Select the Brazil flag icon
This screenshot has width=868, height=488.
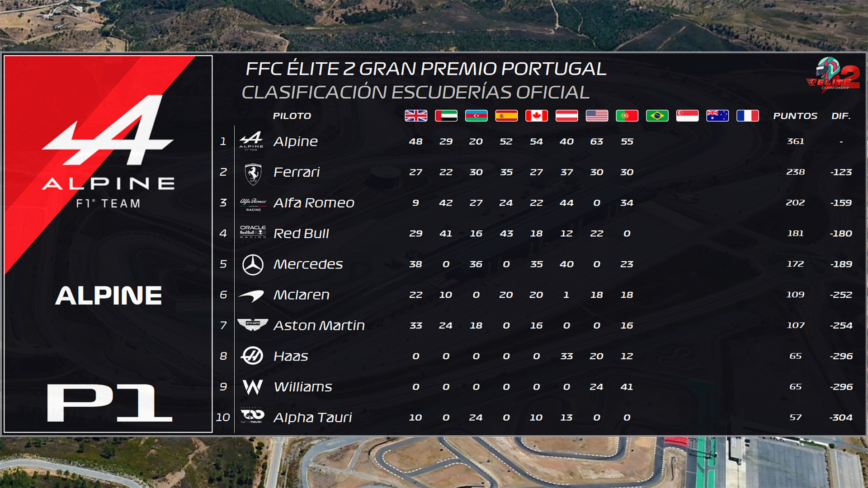(657, 116)
